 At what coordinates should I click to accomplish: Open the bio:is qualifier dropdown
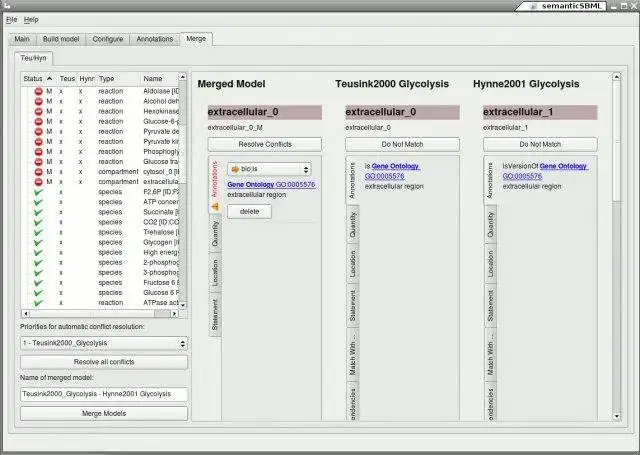point(269,169)
